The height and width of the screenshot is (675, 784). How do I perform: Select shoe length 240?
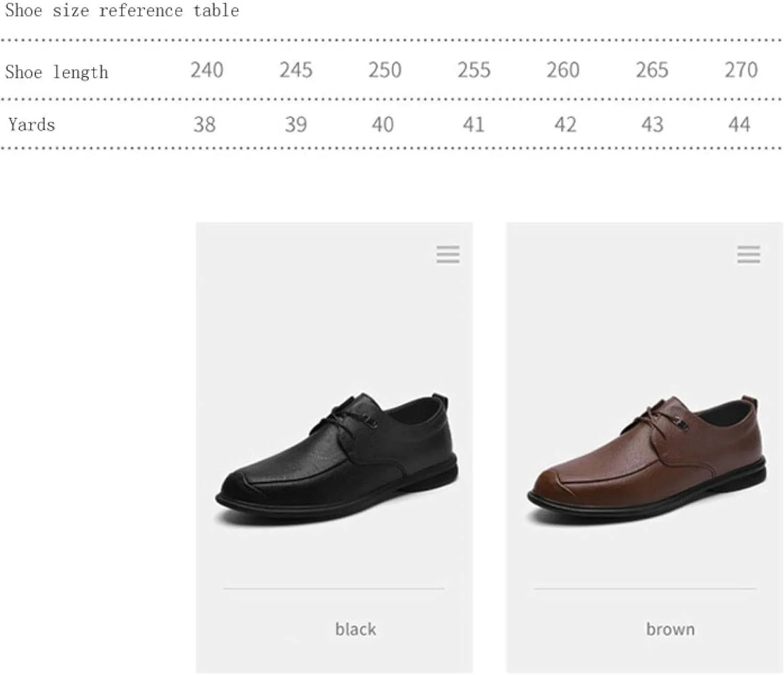(206, 70)
